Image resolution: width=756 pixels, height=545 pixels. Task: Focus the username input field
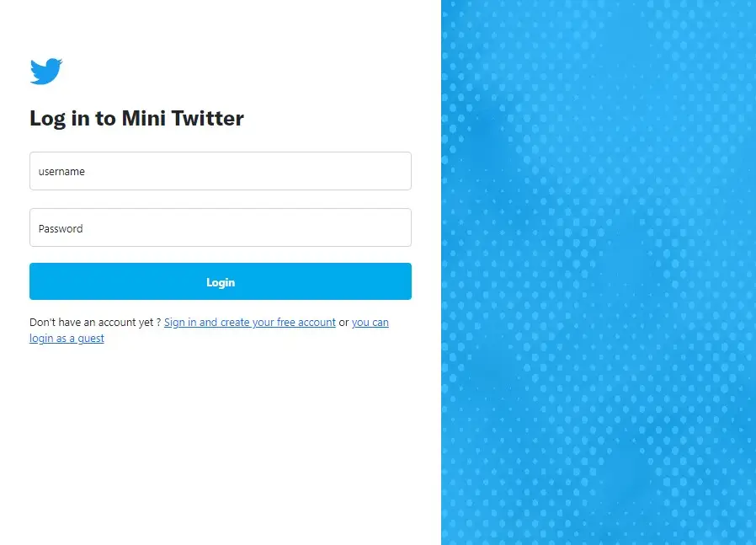[x=221, y=171]
